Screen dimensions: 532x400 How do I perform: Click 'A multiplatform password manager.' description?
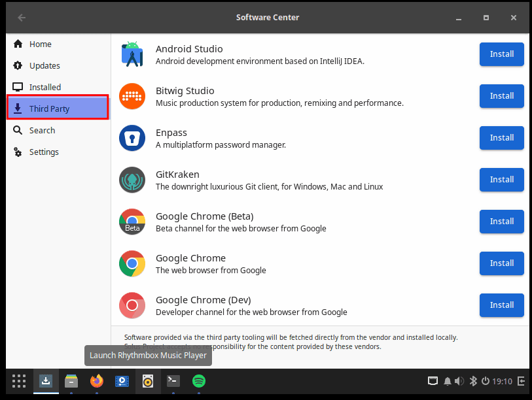pos(221,145)
